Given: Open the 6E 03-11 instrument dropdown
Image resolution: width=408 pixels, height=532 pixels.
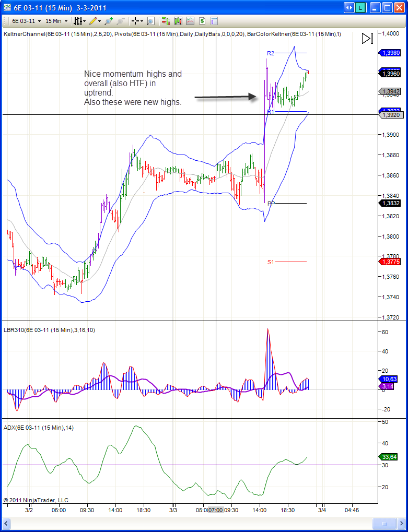Looking at the screenshot, I should (26, 21).
